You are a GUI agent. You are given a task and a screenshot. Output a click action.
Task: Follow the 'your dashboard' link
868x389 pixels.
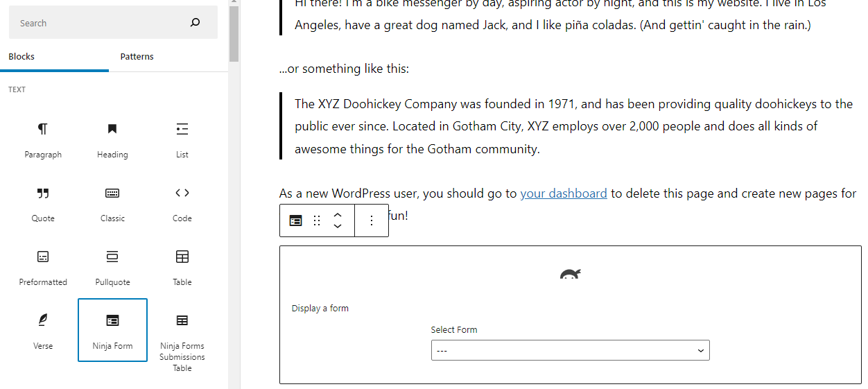pyautogui.click(x=564, y=193)
